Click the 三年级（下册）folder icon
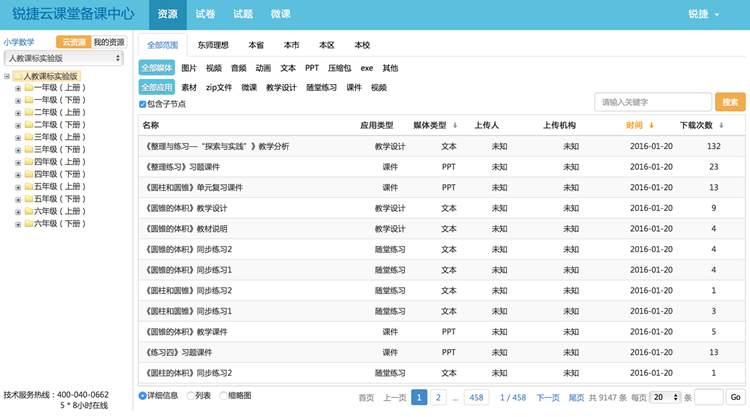Image resolution: width=750 pixels, height=417 pixels. (x=28, y=149)
